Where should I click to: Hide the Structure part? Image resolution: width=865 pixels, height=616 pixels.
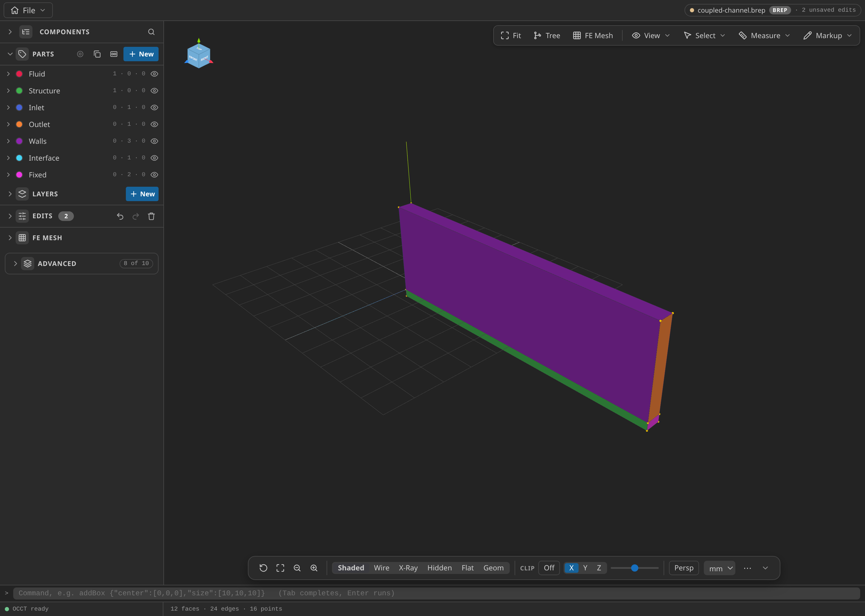[x=154, y=91]
